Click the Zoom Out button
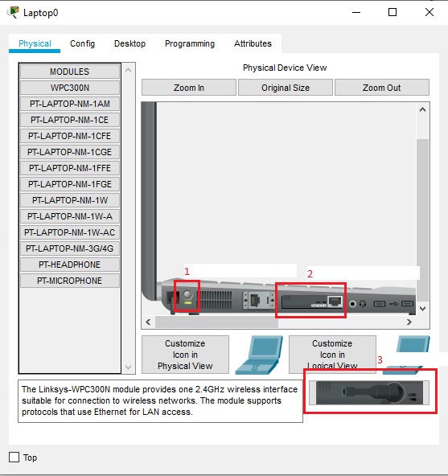This screenshot has height=476, width=448. 382,88
